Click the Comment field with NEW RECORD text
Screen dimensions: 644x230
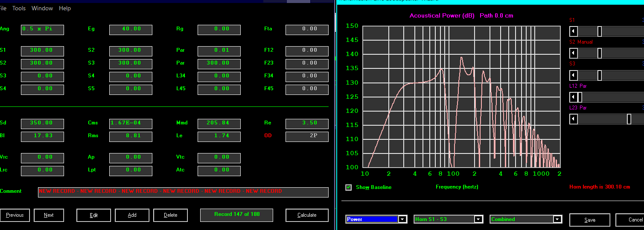coord(183,192)
